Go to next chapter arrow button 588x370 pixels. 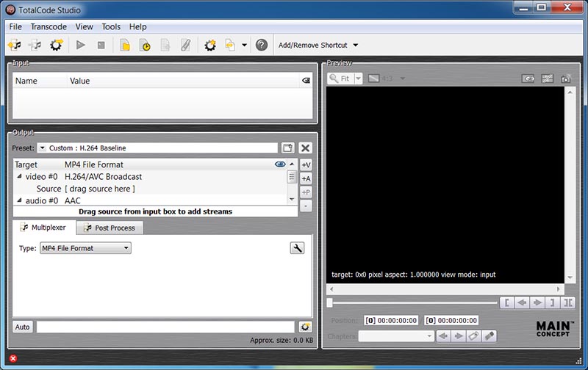[x=459, y=336]
